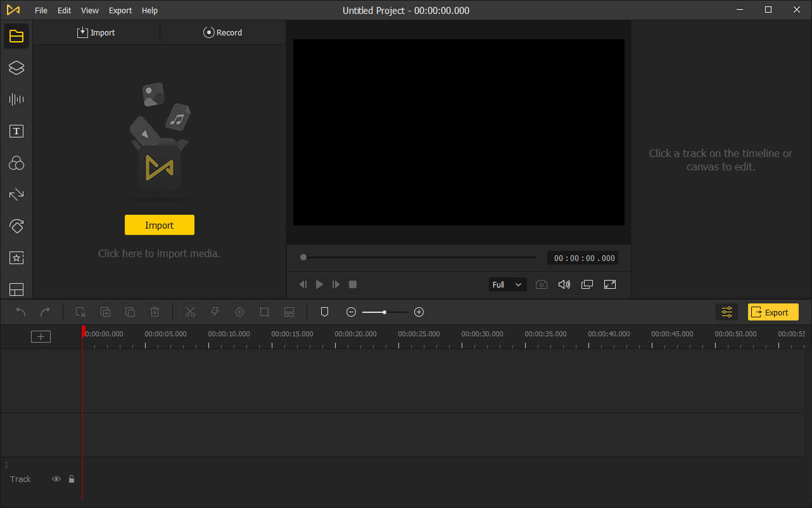
Task: Switch to the Record tab
Action: (x=223, y=32)
